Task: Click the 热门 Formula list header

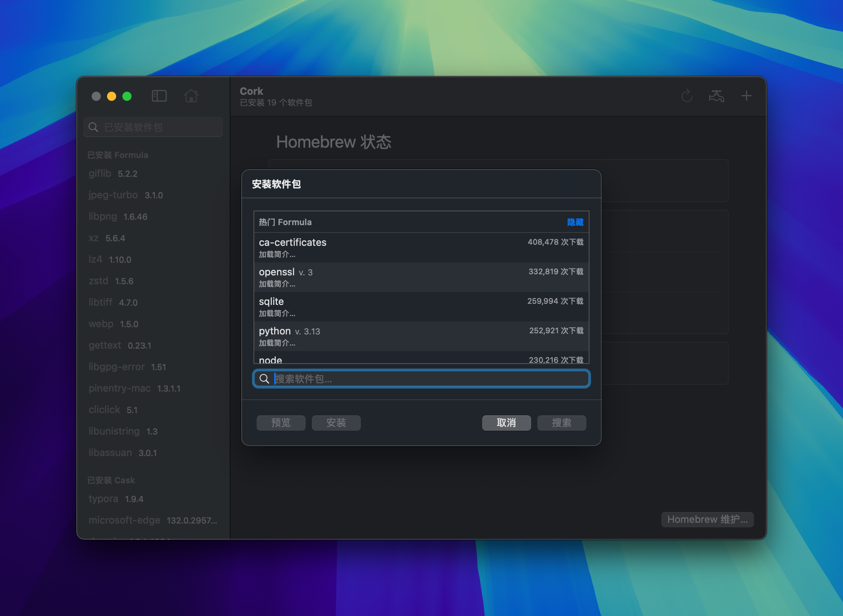Action: tap(285, 222)
